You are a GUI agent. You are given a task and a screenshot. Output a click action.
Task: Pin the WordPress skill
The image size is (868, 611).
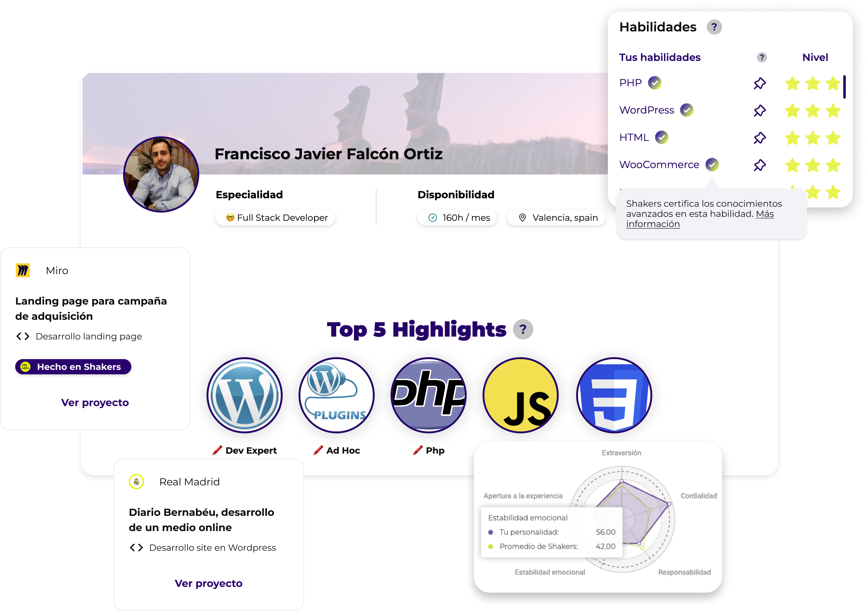click(759, 110)
